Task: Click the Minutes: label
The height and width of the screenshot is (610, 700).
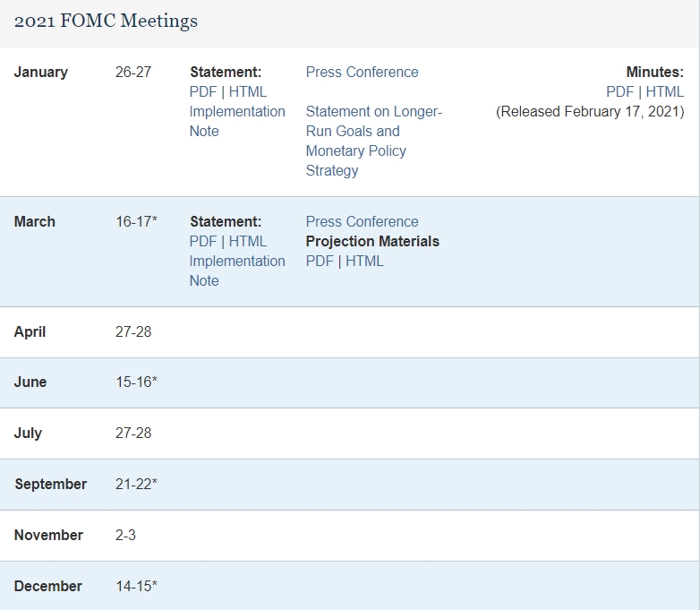Action: [655, 72]
